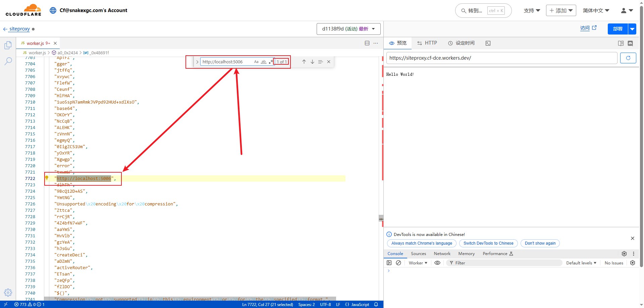Screen dimensions: 644x308
Task: Toggle Use Regular Expression in find box
Action: pos(271,62)
